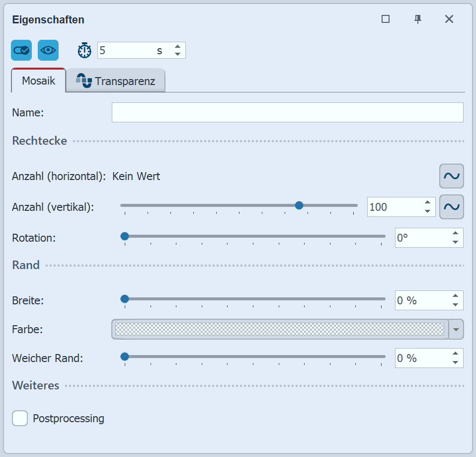The height and width of the screenshot is (457, 476).
Task: Click curve icon for Anzahl (horizontal)
Action: pos(451,176)
